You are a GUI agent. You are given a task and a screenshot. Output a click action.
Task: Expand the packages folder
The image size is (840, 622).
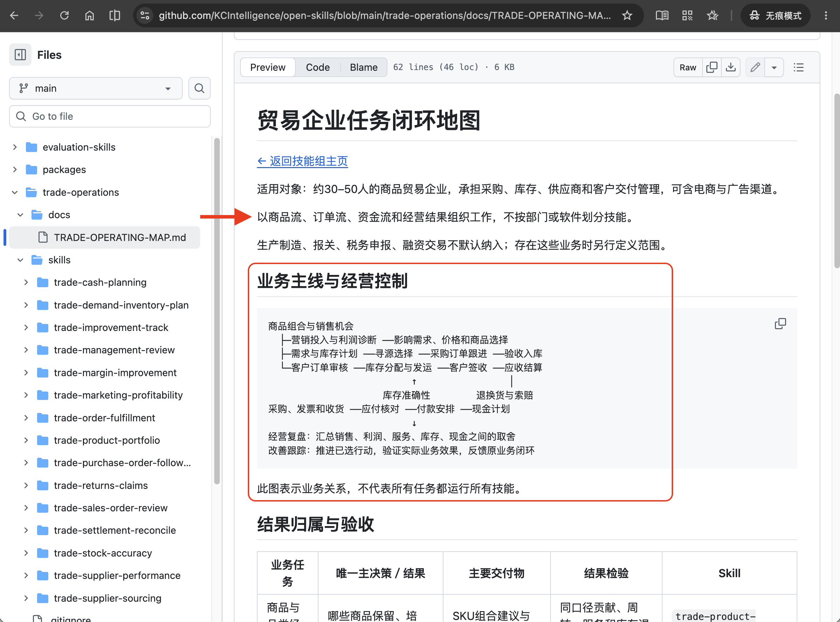pyautogui.click(x=15, y=170)
